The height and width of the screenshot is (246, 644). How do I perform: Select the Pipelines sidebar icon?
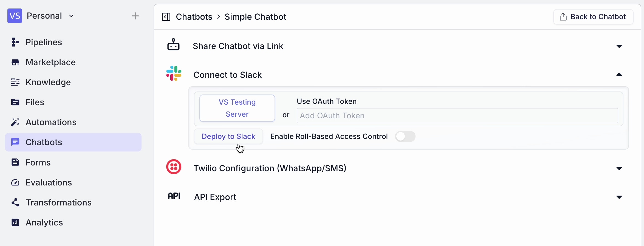[15, 42]
